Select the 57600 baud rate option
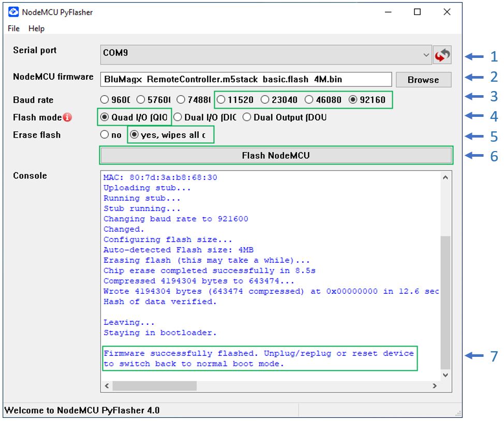This screenshot has width=504, height=421. (154, 100)
